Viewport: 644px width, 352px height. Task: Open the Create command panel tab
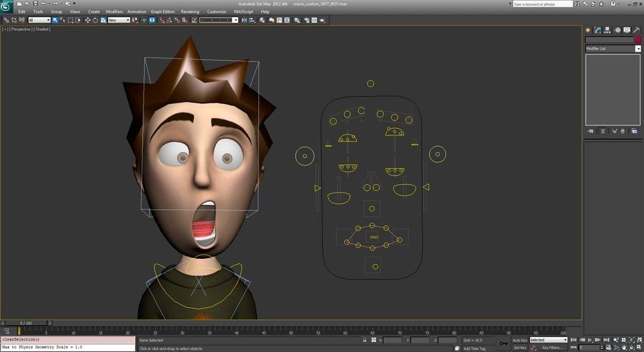tap(588, 30)
